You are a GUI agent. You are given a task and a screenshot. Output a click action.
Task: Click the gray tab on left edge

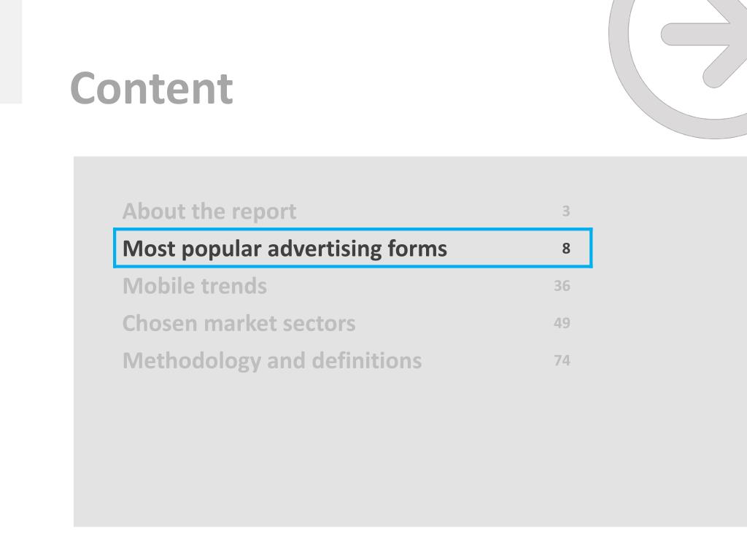click(x=11, y=52)
